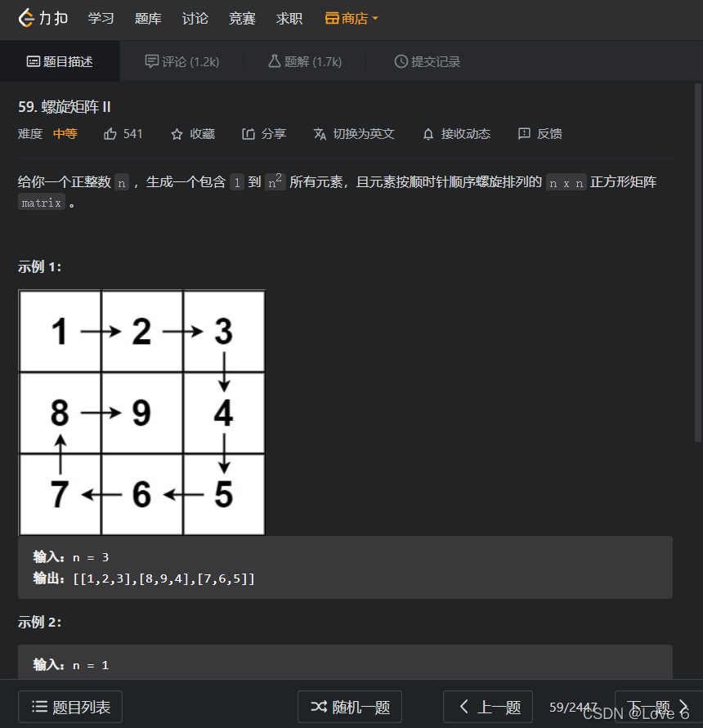
Task: Click the 反馈 feedback icon
Action: (x=524, y=134)
